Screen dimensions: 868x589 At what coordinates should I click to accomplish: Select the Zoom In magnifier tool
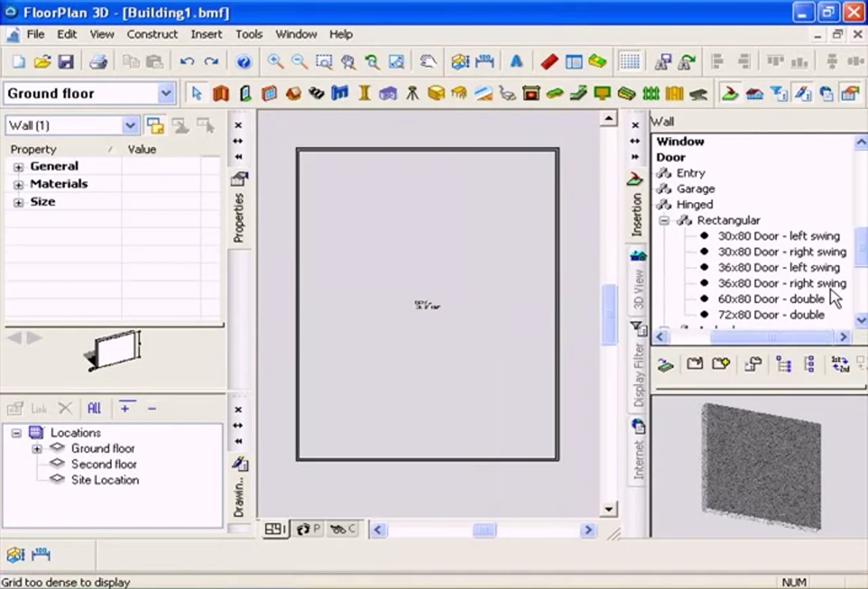point(275,62)
